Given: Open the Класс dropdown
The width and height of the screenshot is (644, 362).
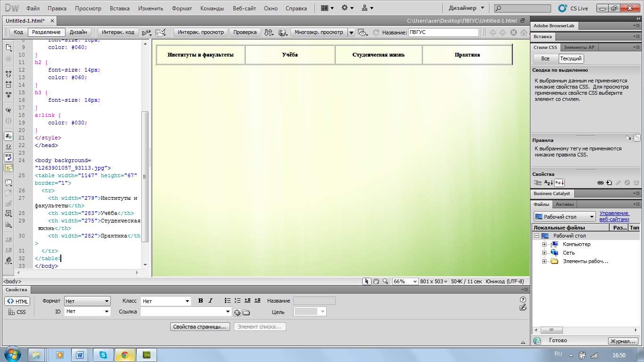Looking at the screenshot, I should point(166,301).
